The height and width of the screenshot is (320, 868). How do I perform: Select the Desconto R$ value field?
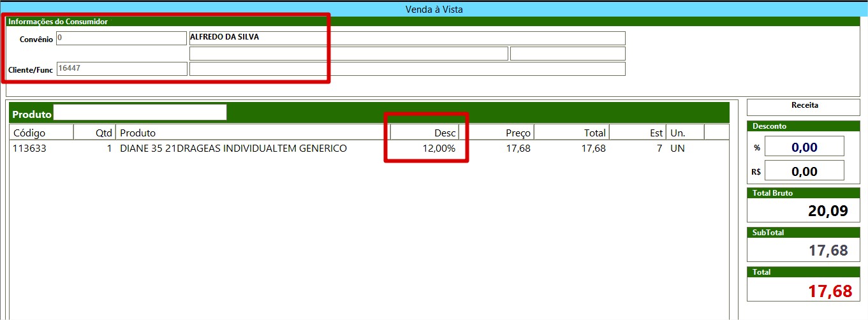coord(804,171)
